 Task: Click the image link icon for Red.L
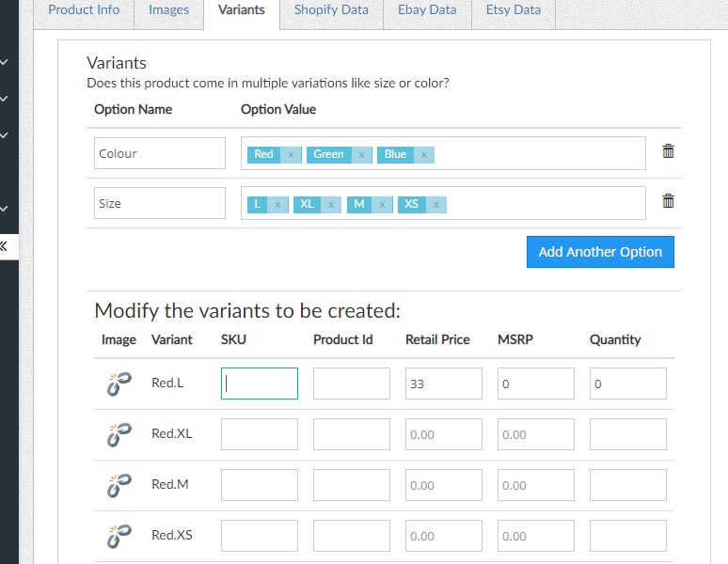coord(119,384)
